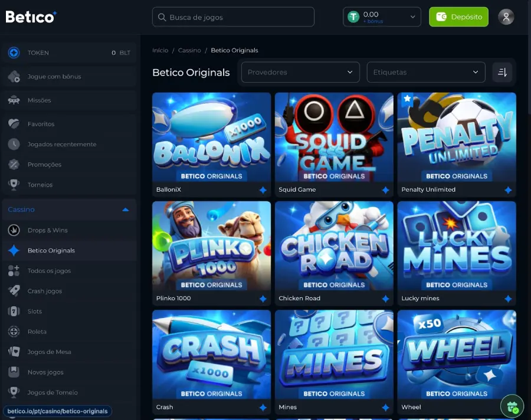Open the Squid Game thumbnail

[x=335, y=137]
